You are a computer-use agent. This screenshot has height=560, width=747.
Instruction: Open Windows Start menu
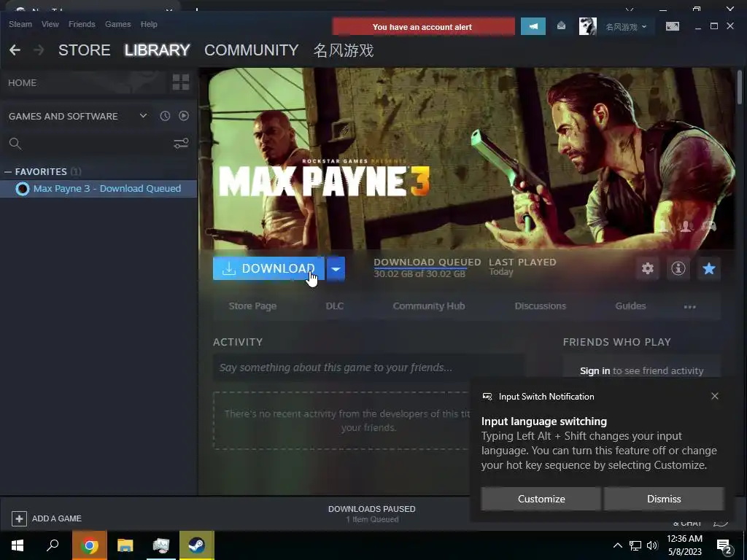[18, 545]
